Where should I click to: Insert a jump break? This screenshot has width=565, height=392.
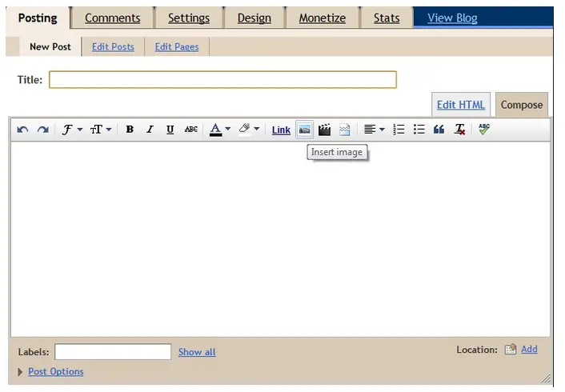(x=345, y=130)
